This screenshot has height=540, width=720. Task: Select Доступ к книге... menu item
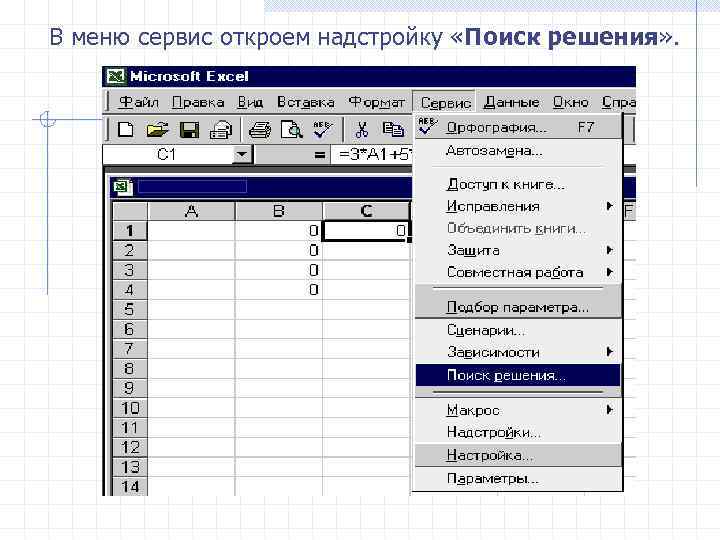[x=518, y=184]
